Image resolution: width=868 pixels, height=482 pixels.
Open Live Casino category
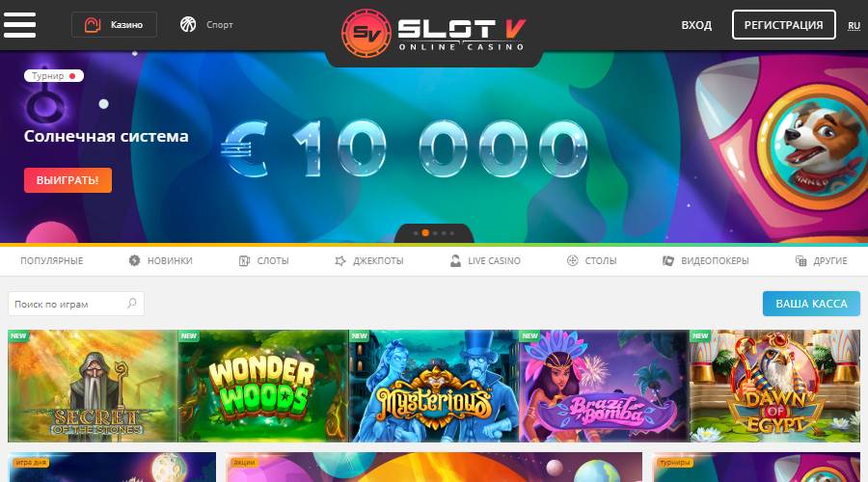point(485,260)
